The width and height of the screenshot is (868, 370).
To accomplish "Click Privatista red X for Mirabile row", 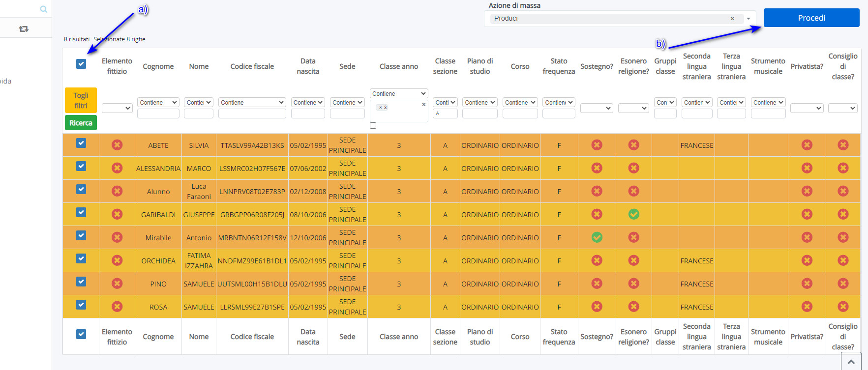I will pos(807,237).
